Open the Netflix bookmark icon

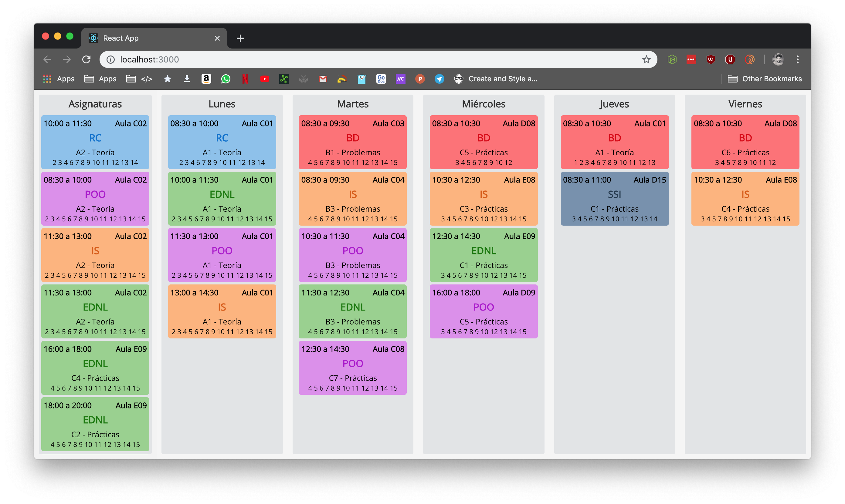pos(245,79)
